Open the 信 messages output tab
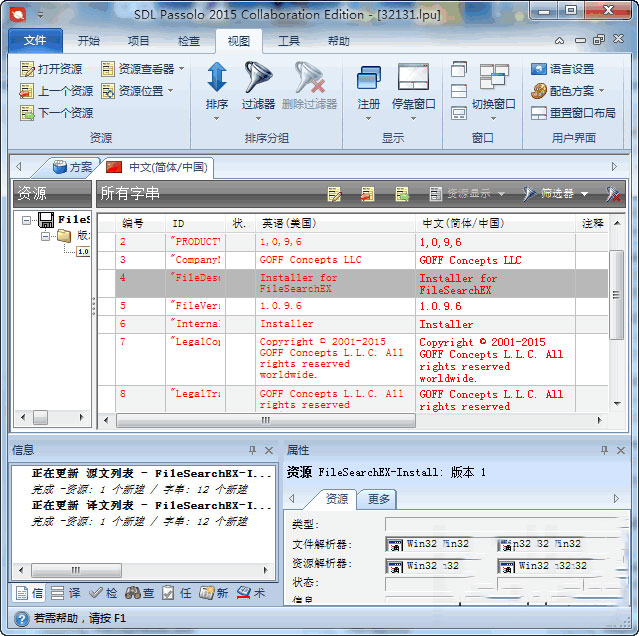Viewport: 639px width, 636px height. 30,593
